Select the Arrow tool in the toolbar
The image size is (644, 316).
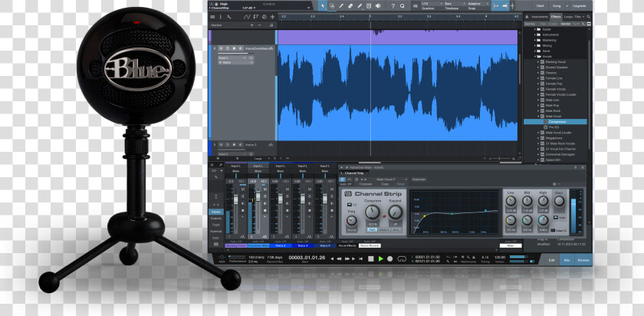(x=323, y=5)
